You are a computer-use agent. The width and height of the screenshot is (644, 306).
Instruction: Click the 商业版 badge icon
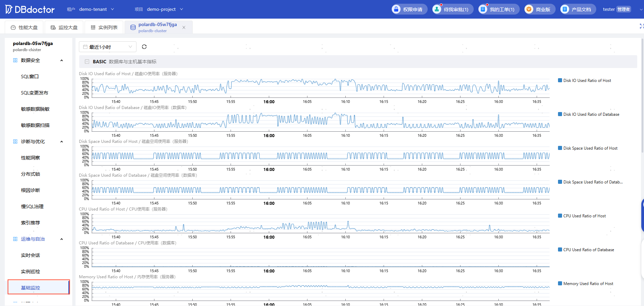(529, 9)
